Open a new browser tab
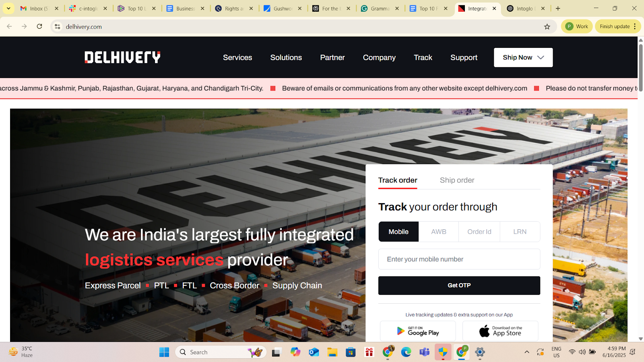Image resolution: width=644 pixels, height=362 pixels. [x=558, y=8]
